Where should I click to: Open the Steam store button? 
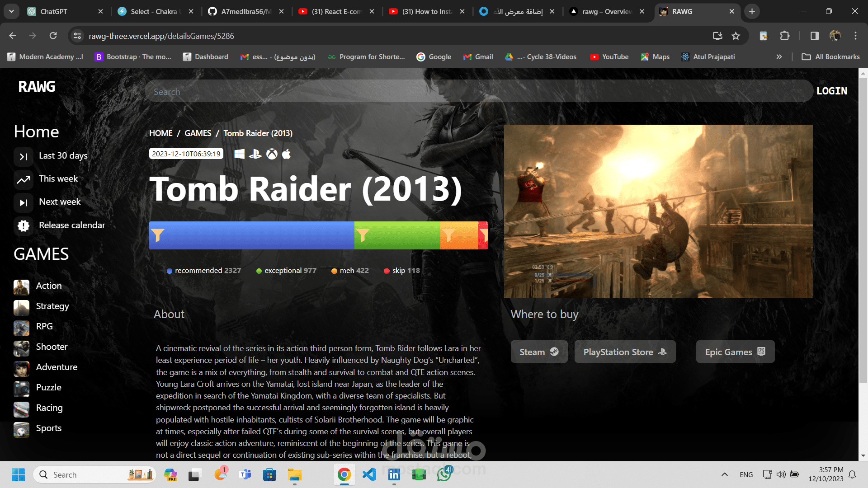click(539, 352)
